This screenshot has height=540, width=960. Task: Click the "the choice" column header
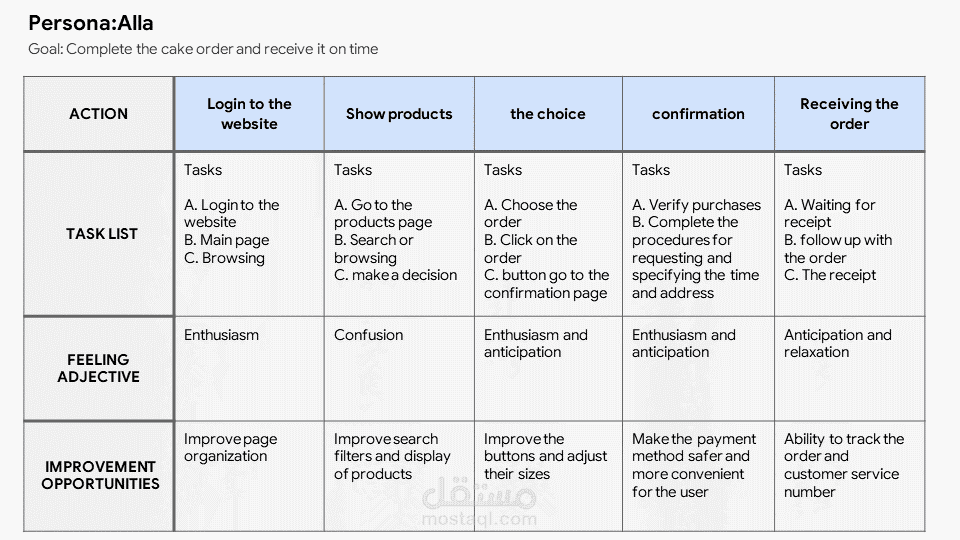(548, 114)
